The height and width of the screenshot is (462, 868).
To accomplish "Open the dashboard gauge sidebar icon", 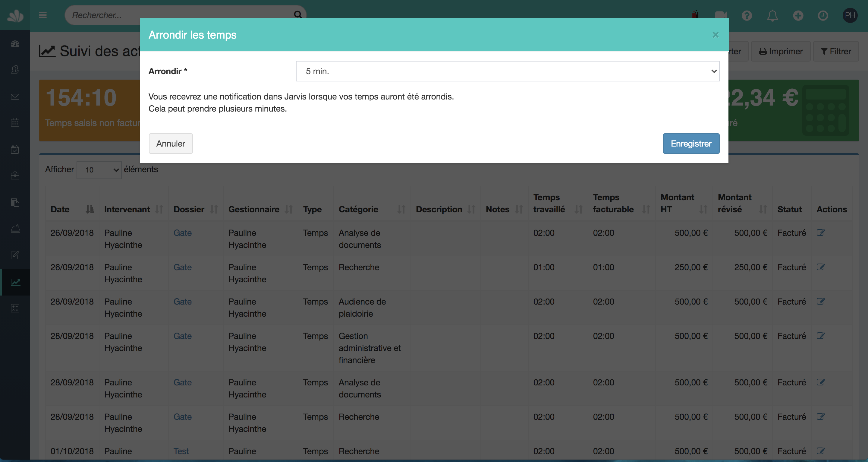I will [15, 44].
